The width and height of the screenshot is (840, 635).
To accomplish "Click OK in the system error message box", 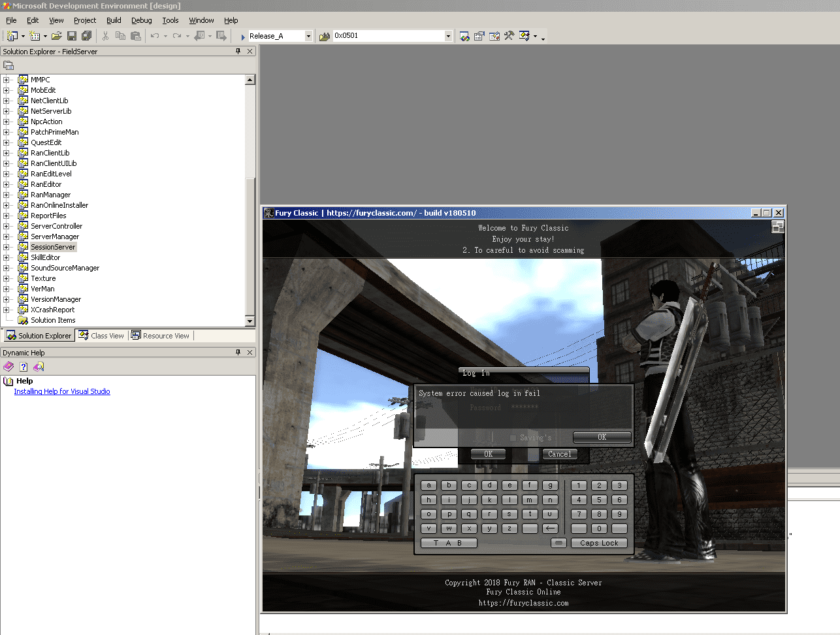I will [602, 437].
